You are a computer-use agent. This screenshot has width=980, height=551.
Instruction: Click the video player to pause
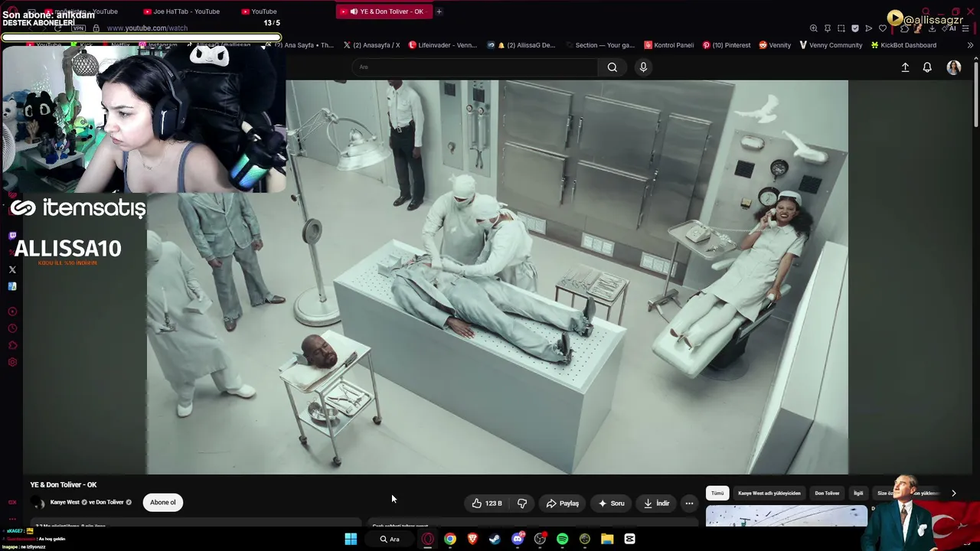(x=498, y=277)
